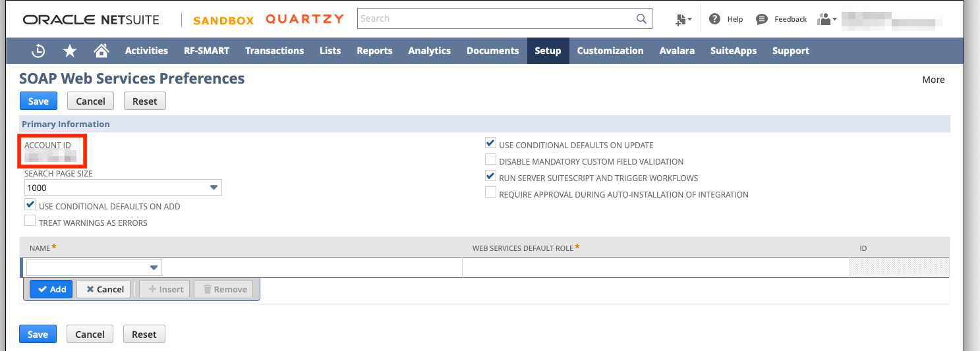Open the Lists menu
Image resolution: width=980 pixels, height=351 pixels.
pos(330,51)
